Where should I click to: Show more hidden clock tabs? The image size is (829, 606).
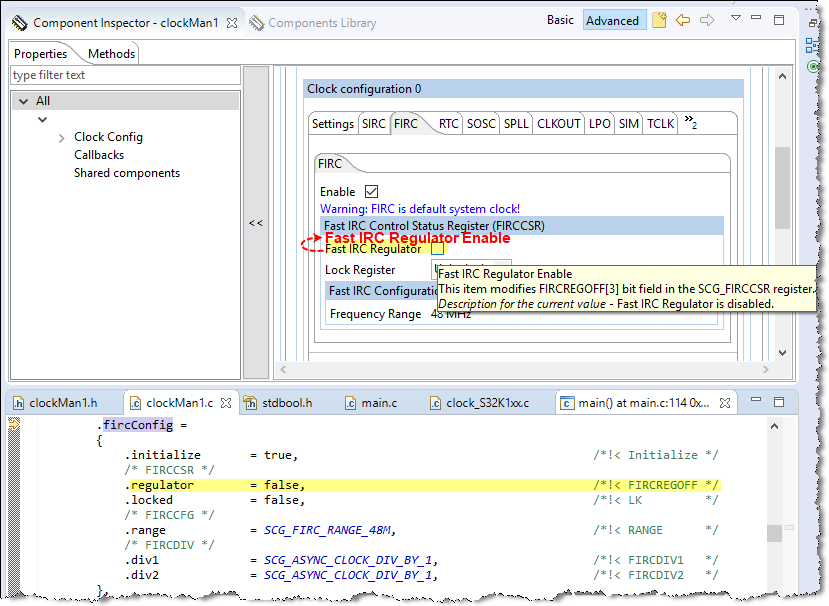point(690,123)
